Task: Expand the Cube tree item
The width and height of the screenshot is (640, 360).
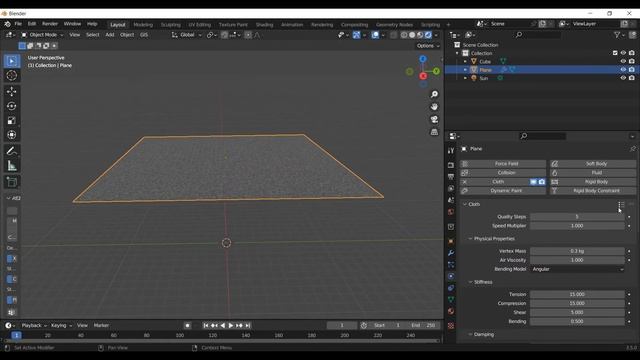Action: (x=465, y=62)
